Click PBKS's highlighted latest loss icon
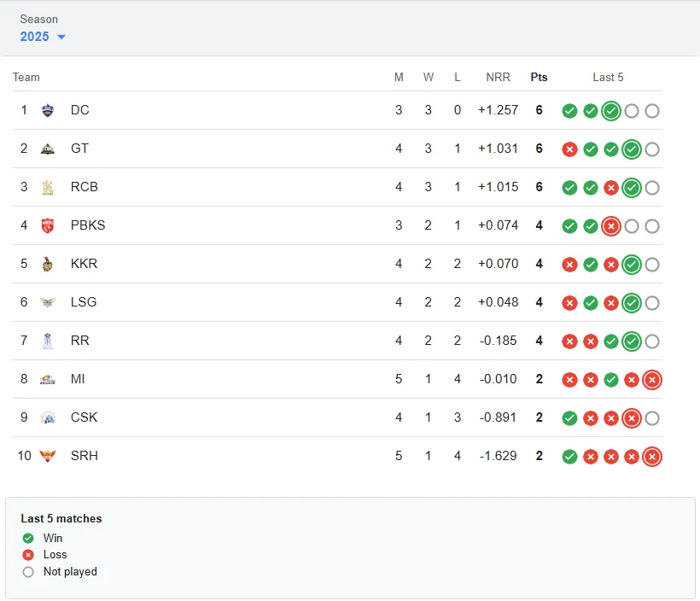The height and width of the screenshot is (601, 700). pyautogui.click(x=611, y=226)
